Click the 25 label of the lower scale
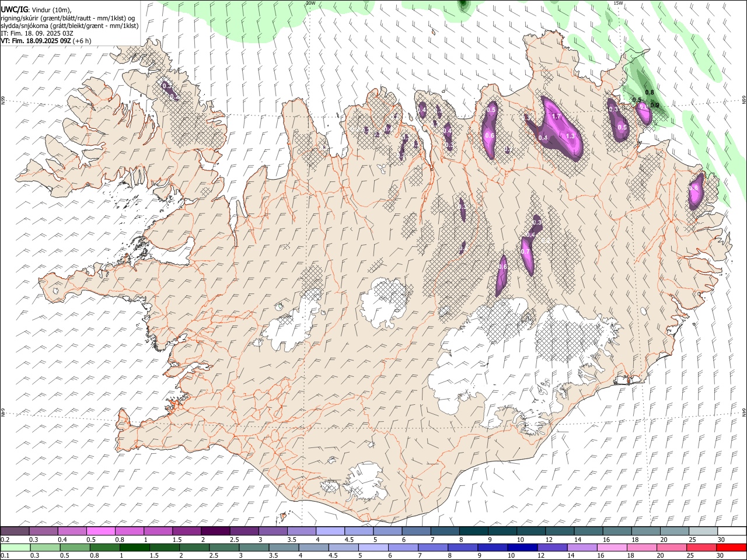The image size is (747, 560). click(690, 556)
